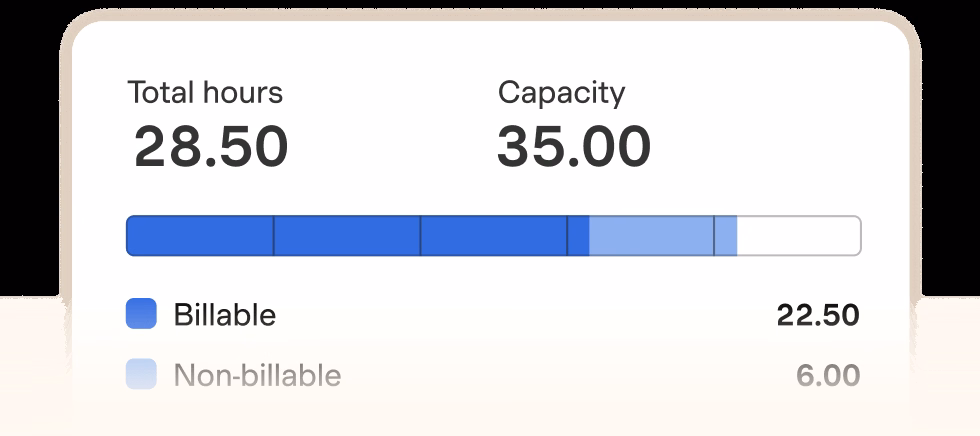This screenshot has width=980, height=436.
Task: Click the divider inside the light blue section
Action: [714, 236]
